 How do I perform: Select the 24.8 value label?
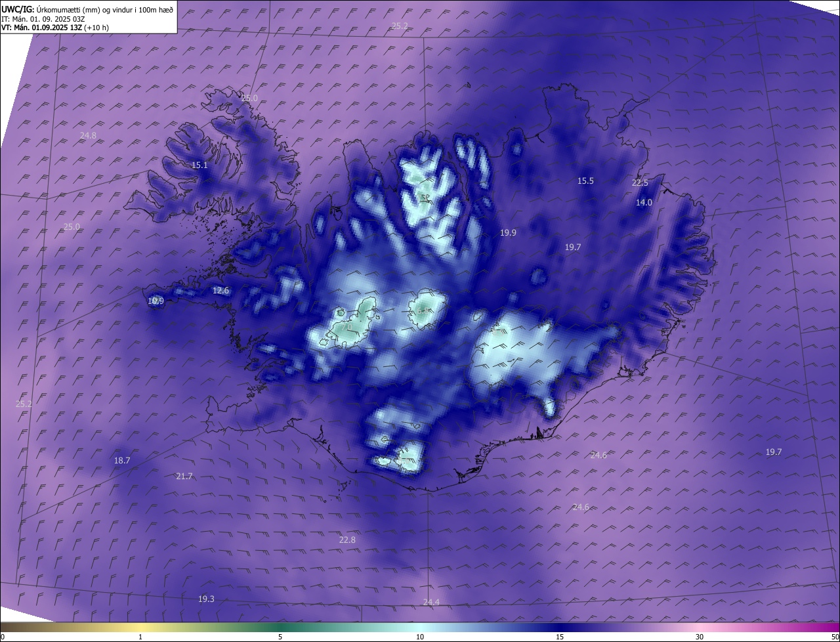(88, 136)
